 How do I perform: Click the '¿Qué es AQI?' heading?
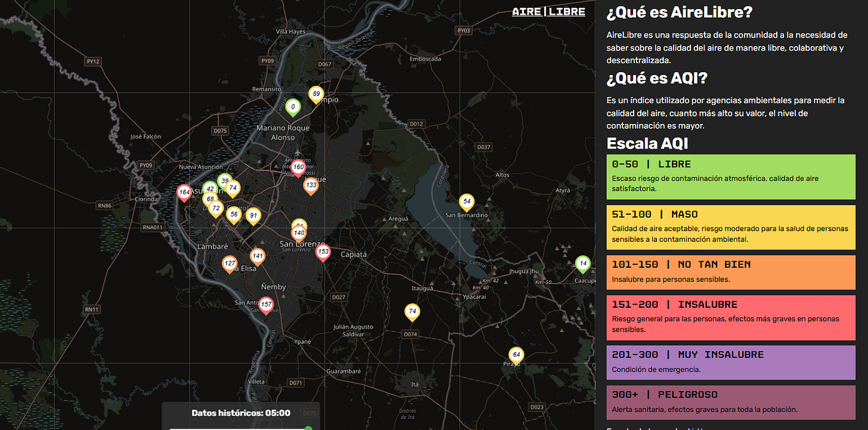coord(656,78)
